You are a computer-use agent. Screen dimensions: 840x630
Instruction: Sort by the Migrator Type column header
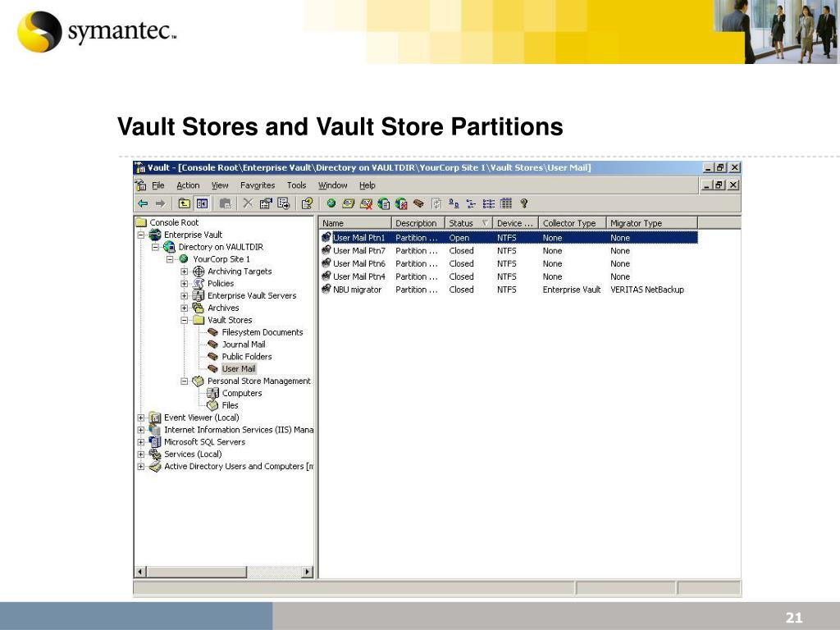pos(652,223)
